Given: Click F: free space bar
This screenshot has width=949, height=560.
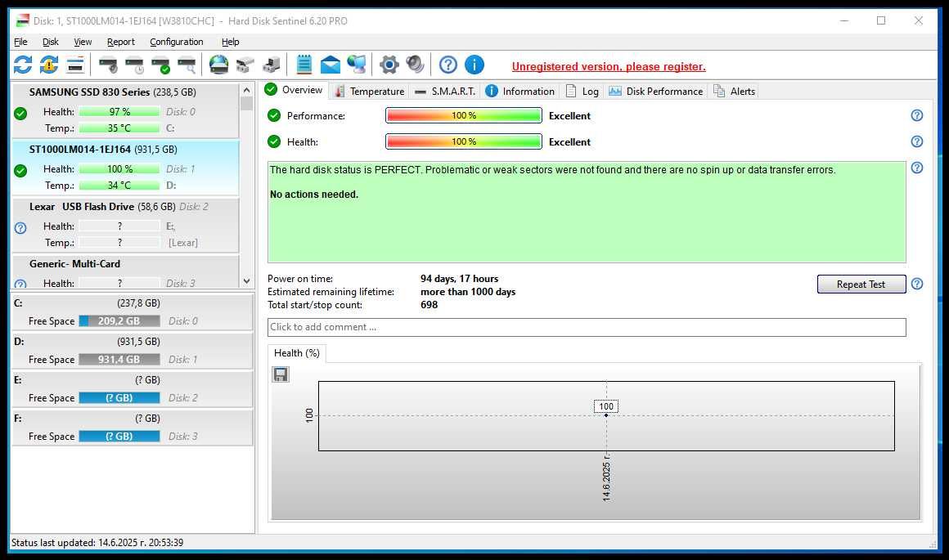Looking at the screenshot, I should coord(119,437).
